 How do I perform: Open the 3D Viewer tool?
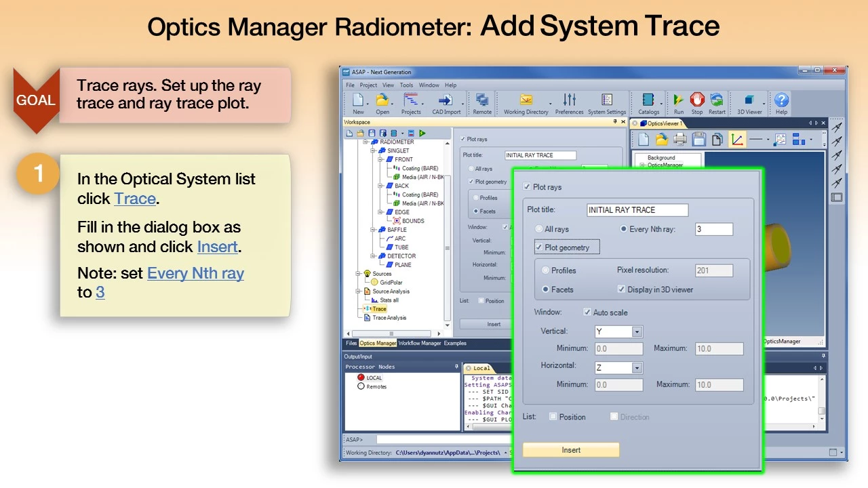[x=749, y=102]
